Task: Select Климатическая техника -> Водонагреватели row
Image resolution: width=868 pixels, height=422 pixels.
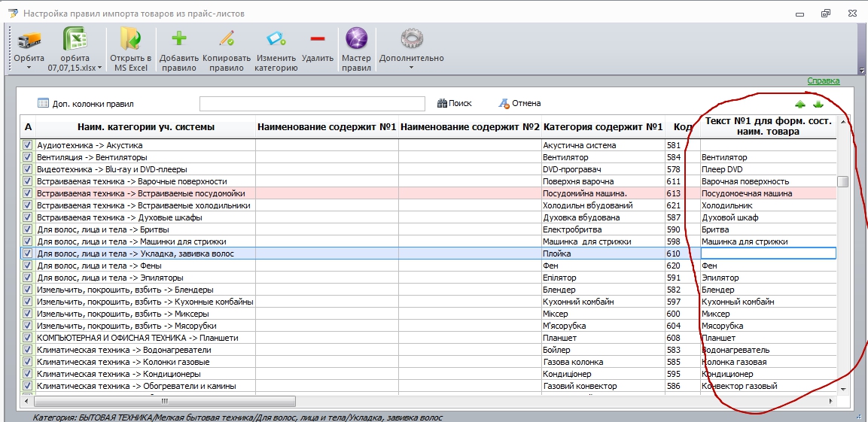Action: (x=145, y=350)
